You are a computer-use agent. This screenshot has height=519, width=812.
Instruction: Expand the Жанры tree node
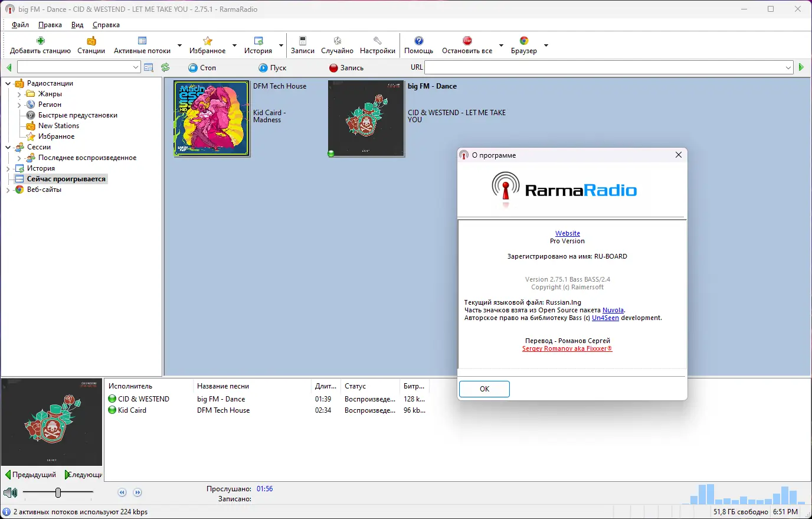[19, 93]
